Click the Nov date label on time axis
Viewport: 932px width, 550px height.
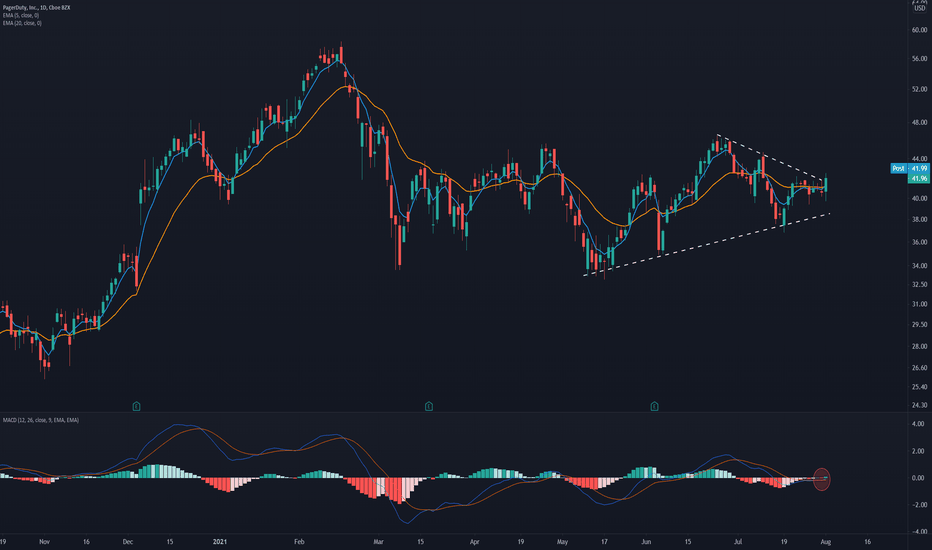(x=45, y=542)
